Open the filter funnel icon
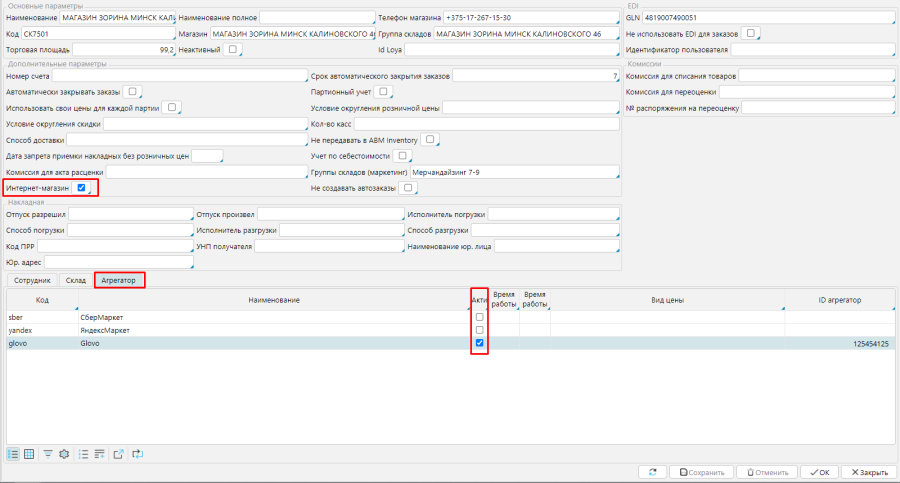The height and width of the screenshot is (483, 900). 48,454
